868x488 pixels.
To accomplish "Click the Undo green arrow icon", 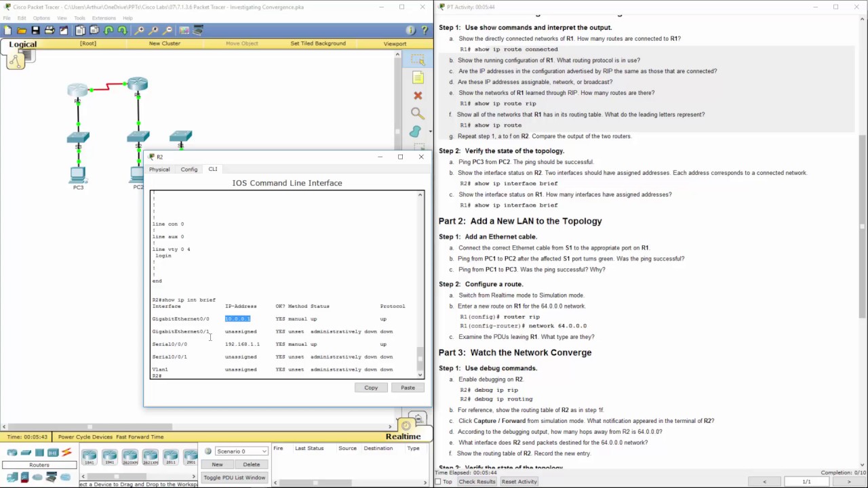I will click(108, 30).
